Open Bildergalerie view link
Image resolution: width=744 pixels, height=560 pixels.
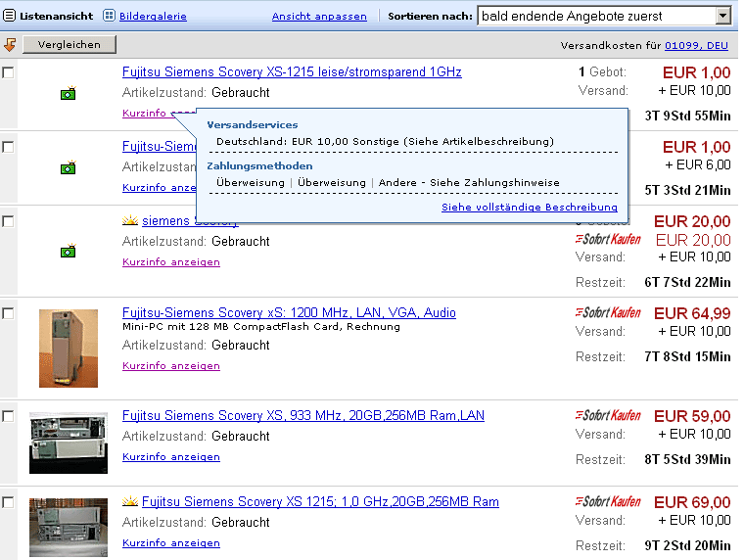click(x=153, y=16)
